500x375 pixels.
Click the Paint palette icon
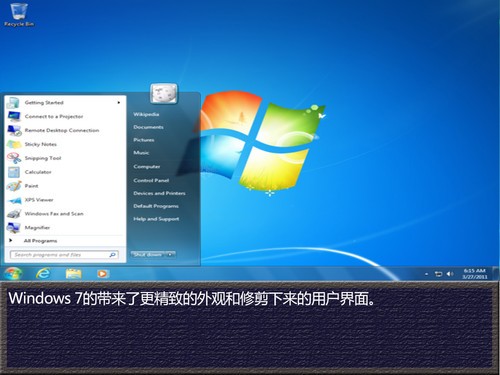[x=14, y=186]
